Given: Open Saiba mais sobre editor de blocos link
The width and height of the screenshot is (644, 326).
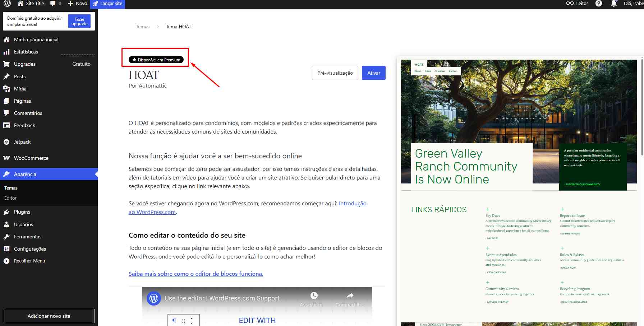Looking at the screenshot, I should pos(196,274).
